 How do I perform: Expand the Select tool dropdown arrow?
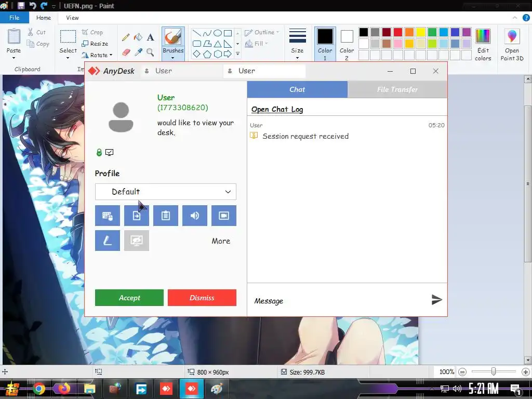68,58
